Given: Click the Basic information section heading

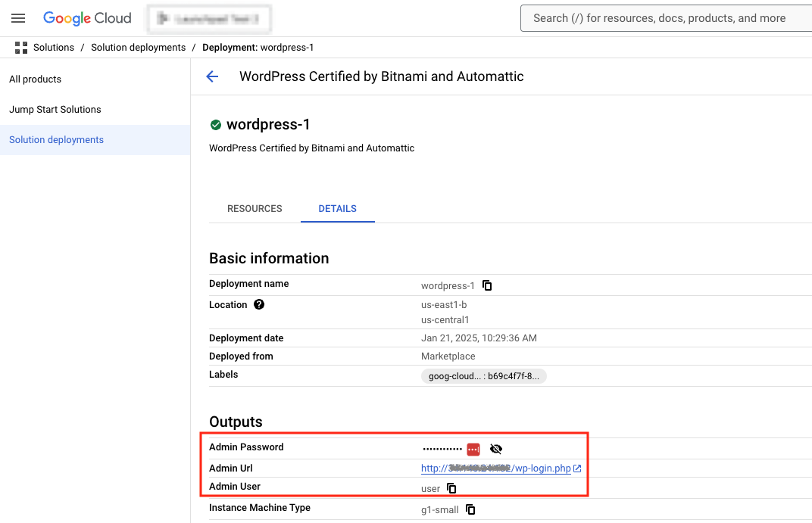Looking at the screenshot, I should point(269,258).
